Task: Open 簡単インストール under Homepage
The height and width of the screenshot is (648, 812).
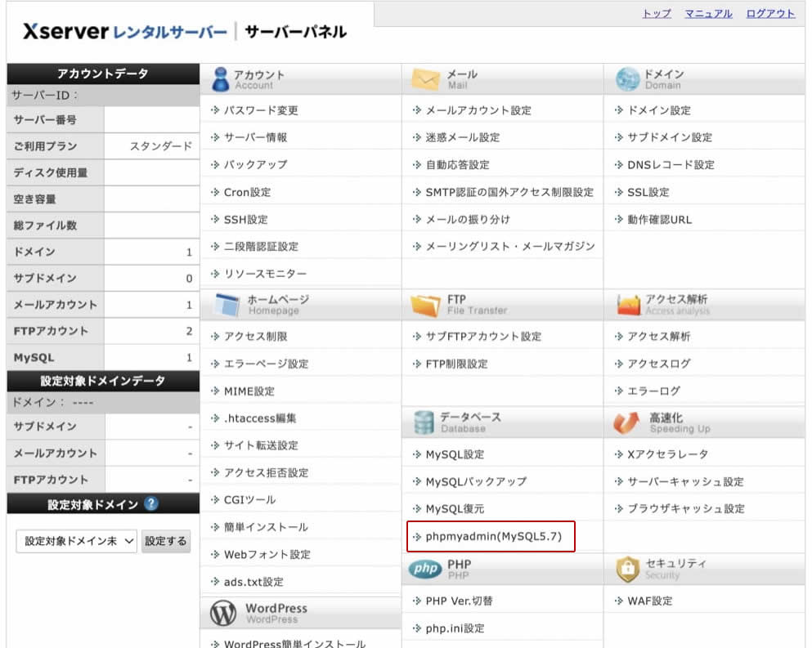Action: click(x=266, y=527)
